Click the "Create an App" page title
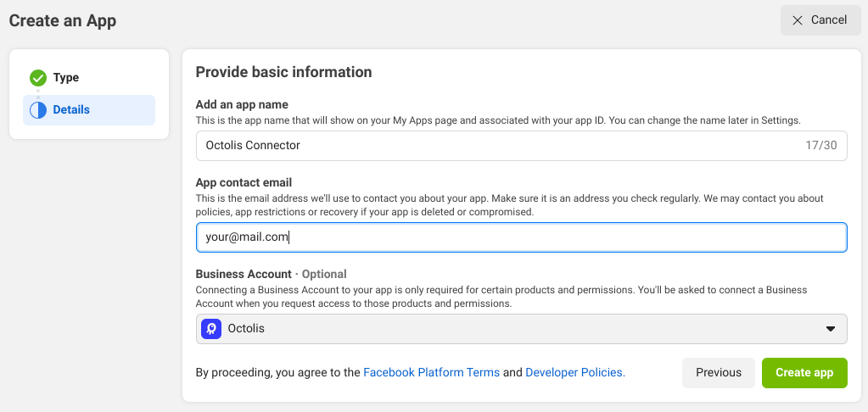 pos(63,20)
